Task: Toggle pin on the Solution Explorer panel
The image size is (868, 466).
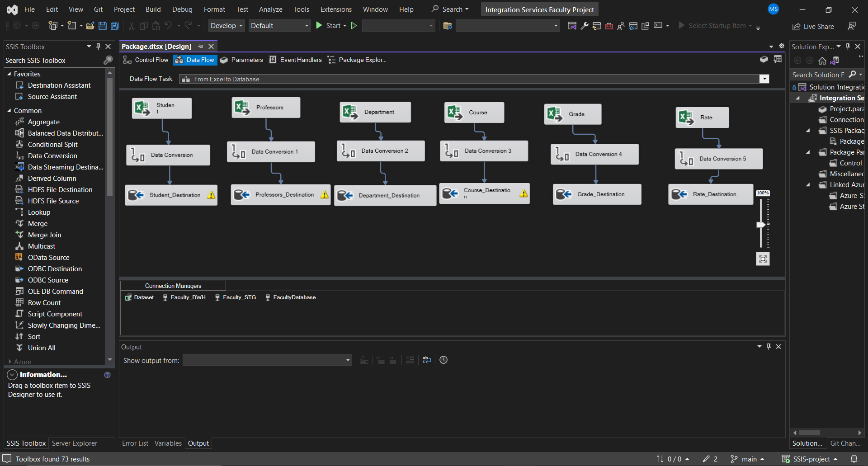Action: tap(848, 46)
